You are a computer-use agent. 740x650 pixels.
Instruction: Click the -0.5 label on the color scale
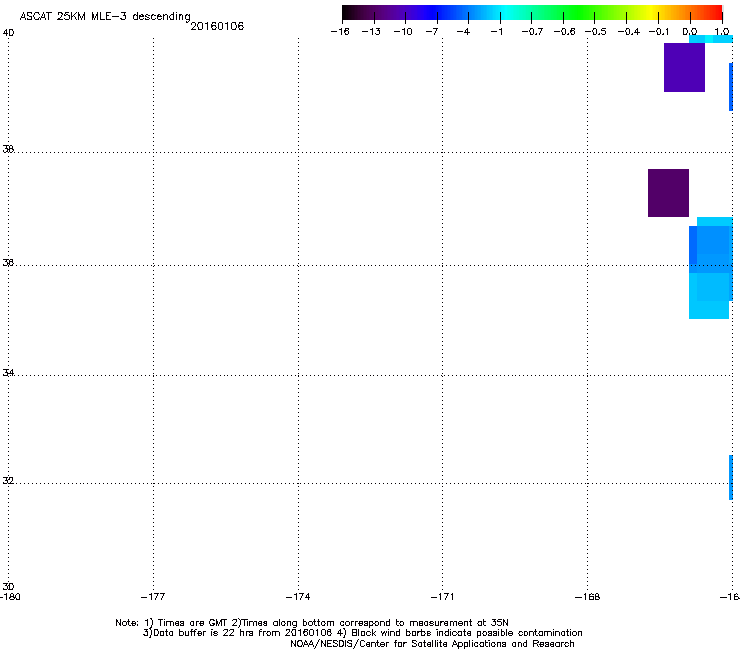tap(596, 32)
